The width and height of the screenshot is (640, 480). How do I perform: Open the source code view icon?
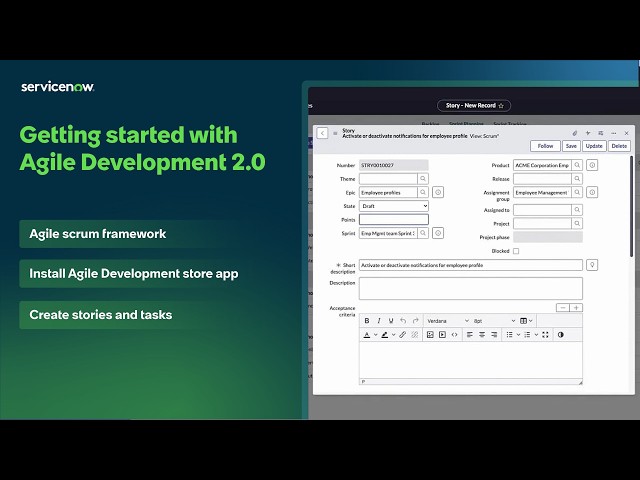pyautogui.click(x=454, y=335)
